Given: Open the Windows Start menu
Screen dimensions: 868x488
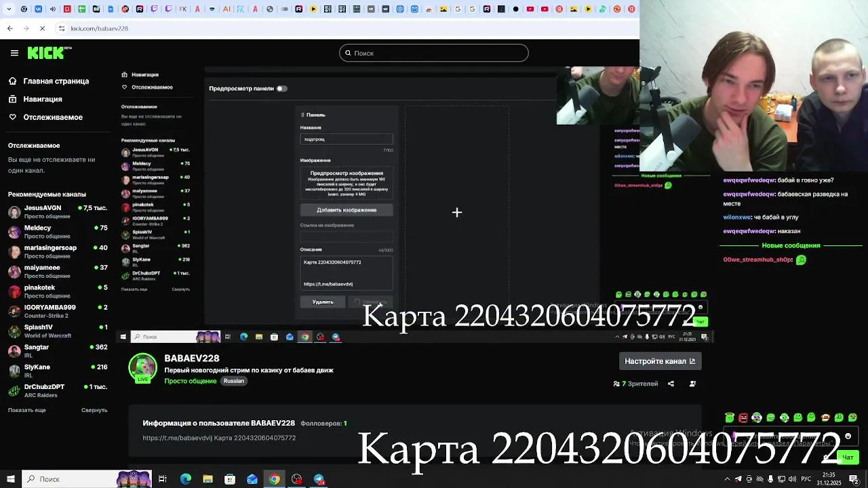Looking at the screenshot, I should 10,479.
